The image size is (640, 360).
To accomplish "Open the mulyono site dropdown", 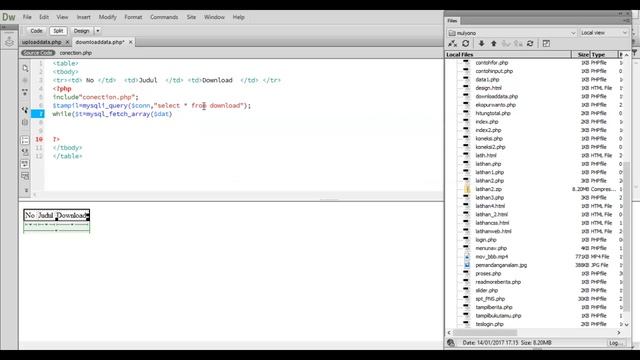I will click(x=512, y=33).
